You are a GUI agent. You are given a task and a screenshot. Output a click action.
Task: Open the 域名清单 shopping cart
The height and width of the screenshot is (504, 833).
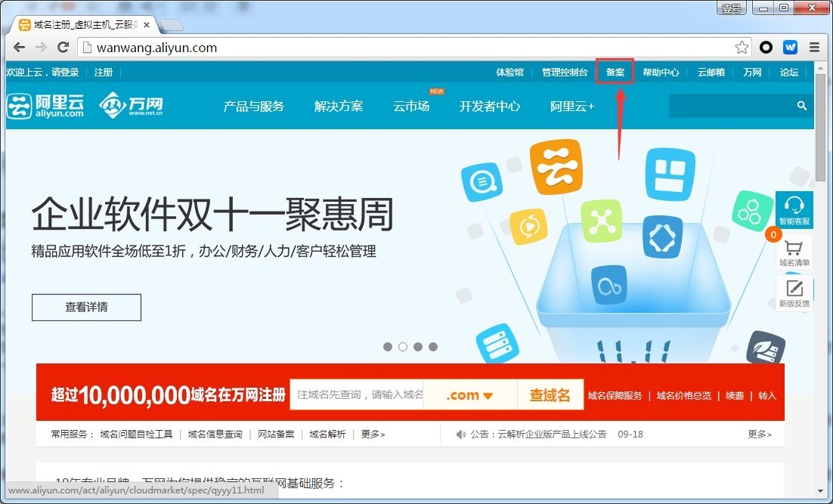pyautogui.click(x=794, y=252)
